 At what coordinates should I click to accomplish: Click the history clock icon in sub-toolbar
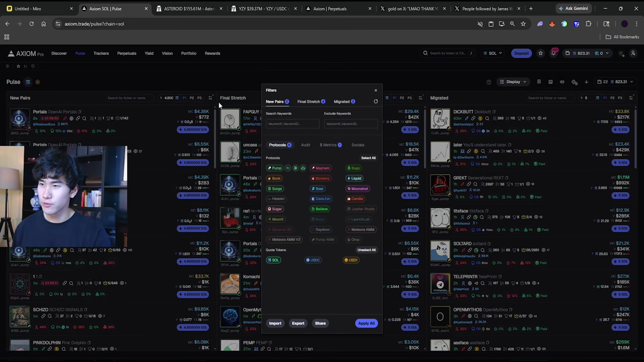33,66
